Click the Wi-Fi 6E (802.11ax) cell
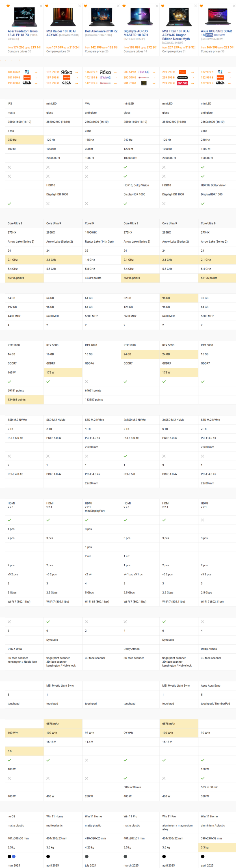This screenshot has height=868, width=236. (x=101, y=601)
